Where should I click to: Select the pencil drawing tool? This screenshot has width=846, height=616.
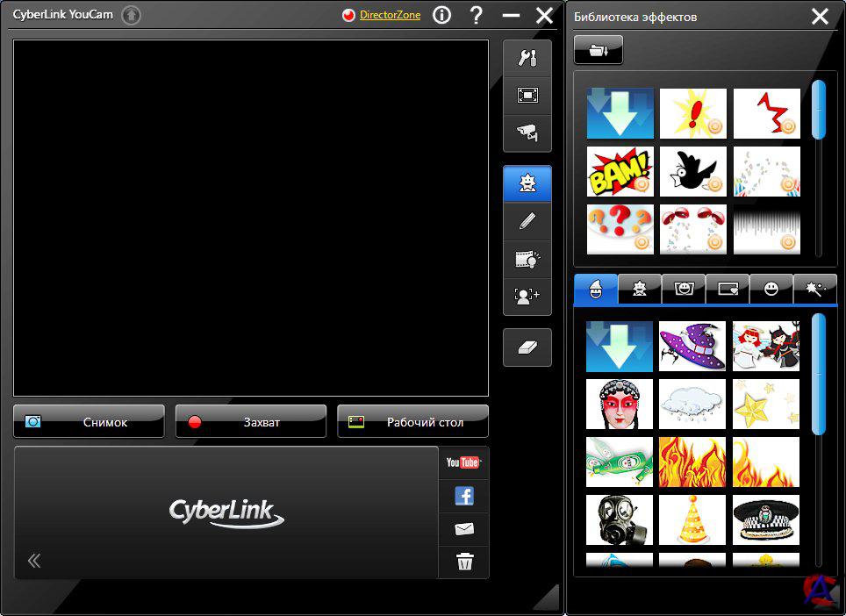click(527, 221)
